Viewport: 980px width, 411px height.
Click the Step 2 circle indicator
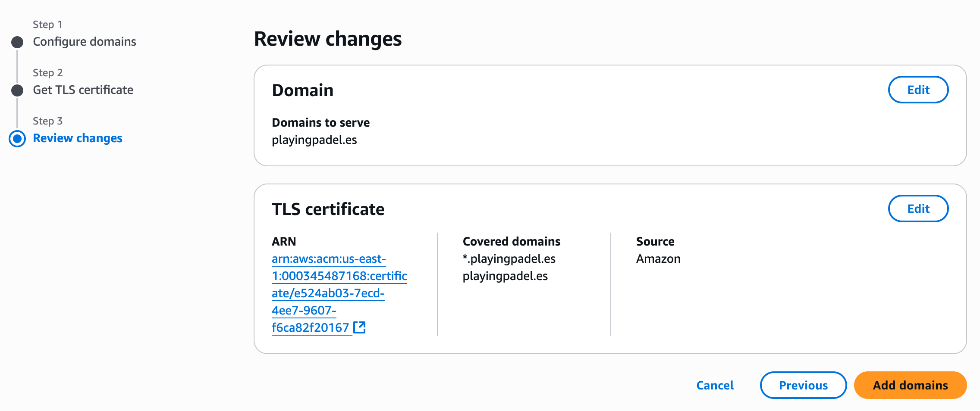click(17, 90)
